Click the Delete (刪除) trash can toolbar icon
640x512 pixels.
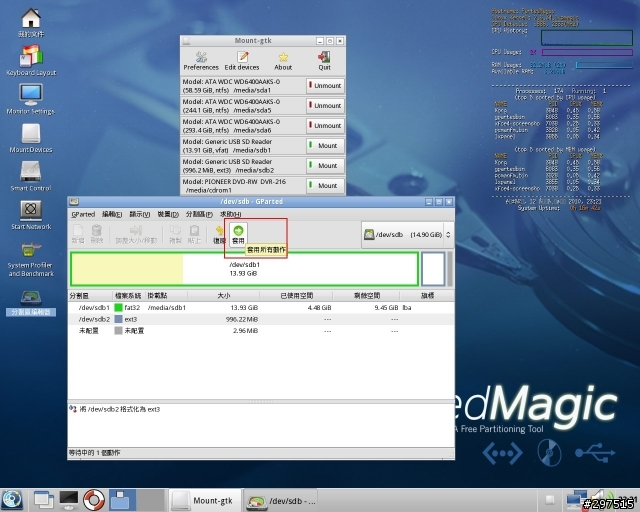click(x=97, y=231)
